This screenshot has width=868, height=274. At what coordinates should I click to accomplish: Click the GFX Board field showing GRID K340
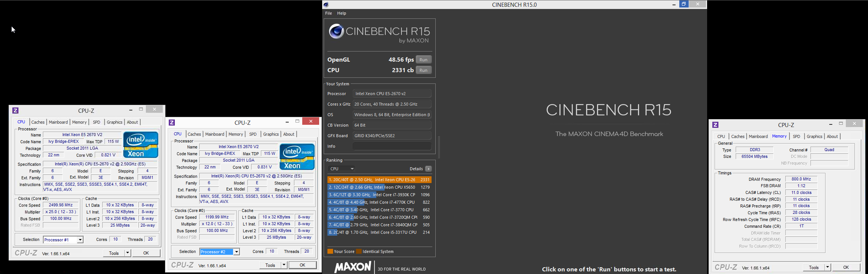click(x=392, y=136)
